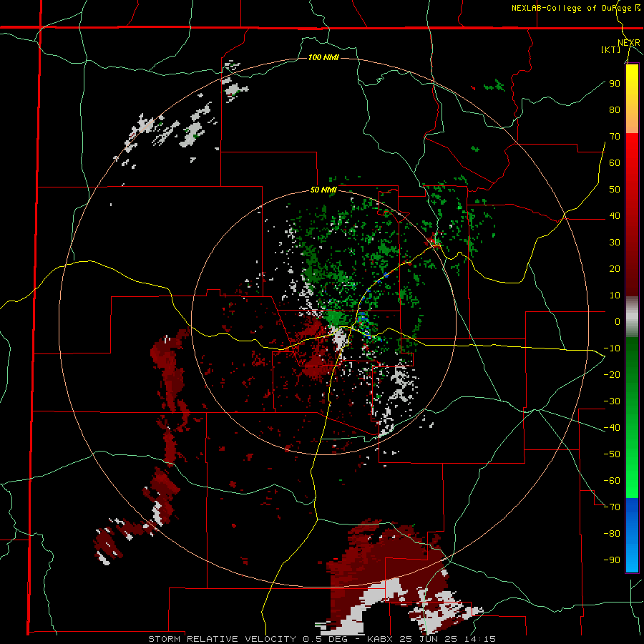Click the 50 NMI range ring label
644x644 pixels.
(x=323, y=190)
